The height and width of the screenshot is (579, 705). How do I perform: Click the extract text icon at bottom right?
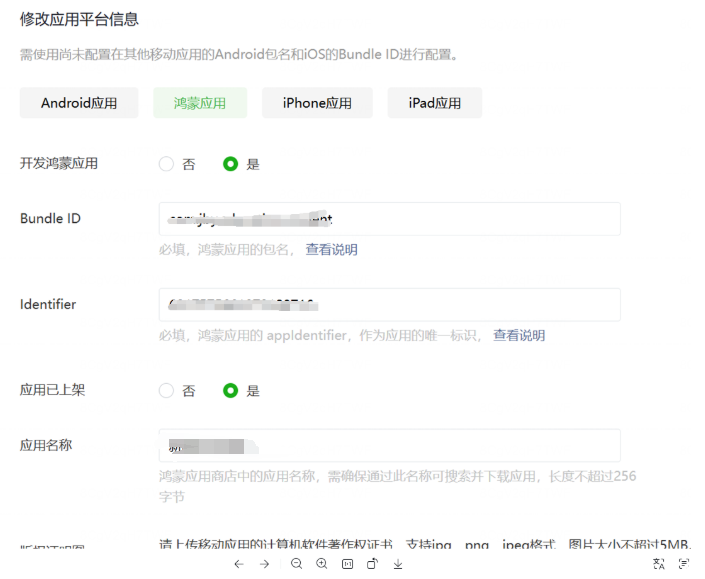coord(684,564)
